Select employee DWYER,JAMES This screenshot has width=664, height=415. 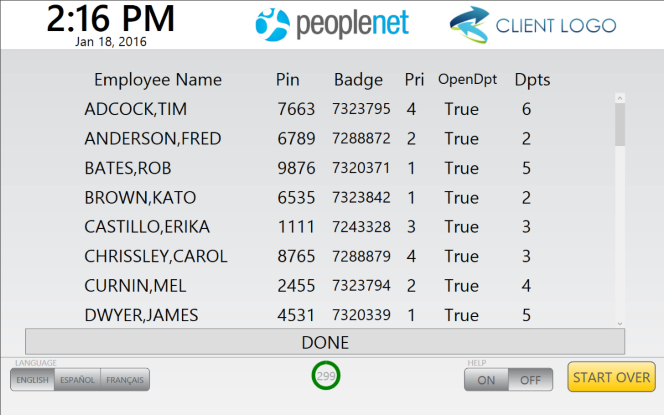tap(141, 315)
